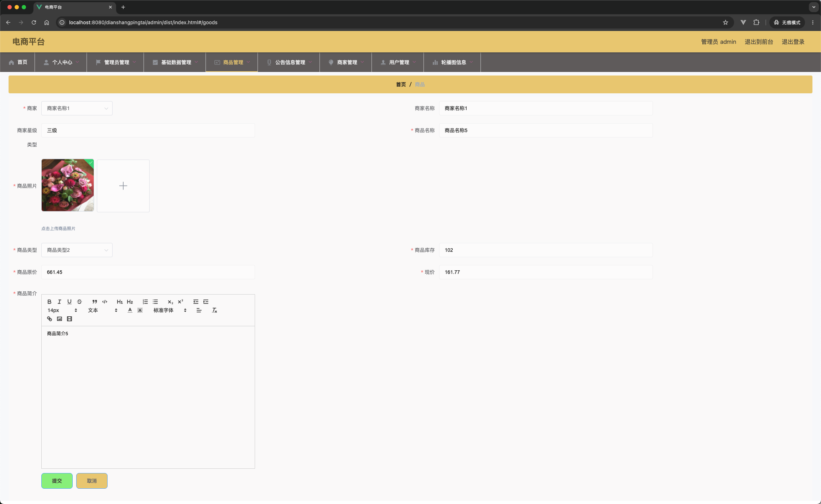This screenshot has width=821, height=504.
Task: Open the 文本 heading style dropdown
Action: (x=103, y=310)
